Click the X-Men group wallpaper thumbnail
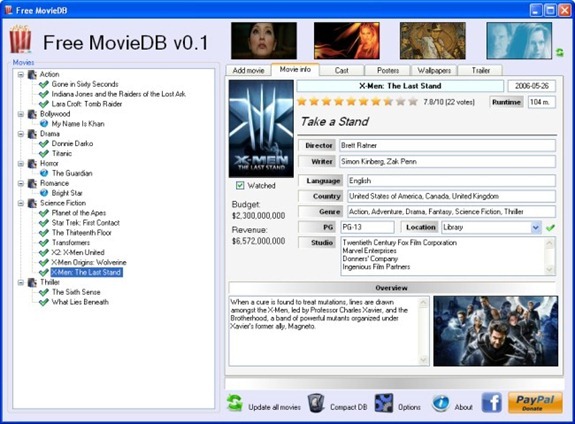Screen dimensions: 575x424 pyautogui.click(x=495, y=331)
